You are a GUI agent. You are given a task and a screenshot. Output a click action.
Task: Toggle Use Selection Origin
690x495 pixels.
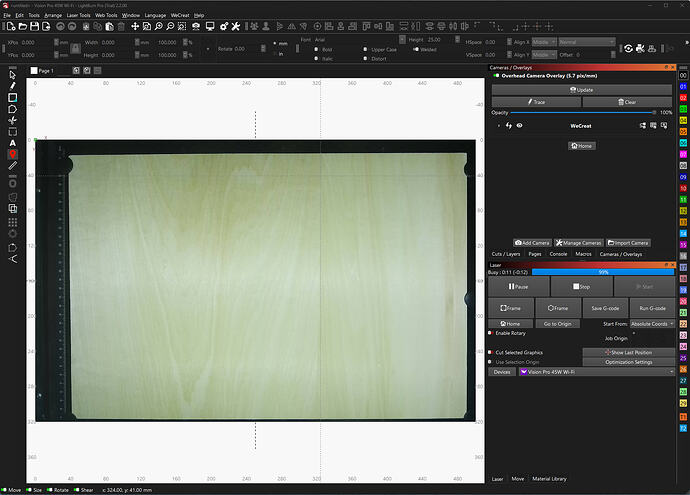pyautogui.click(x=491, y=362)
